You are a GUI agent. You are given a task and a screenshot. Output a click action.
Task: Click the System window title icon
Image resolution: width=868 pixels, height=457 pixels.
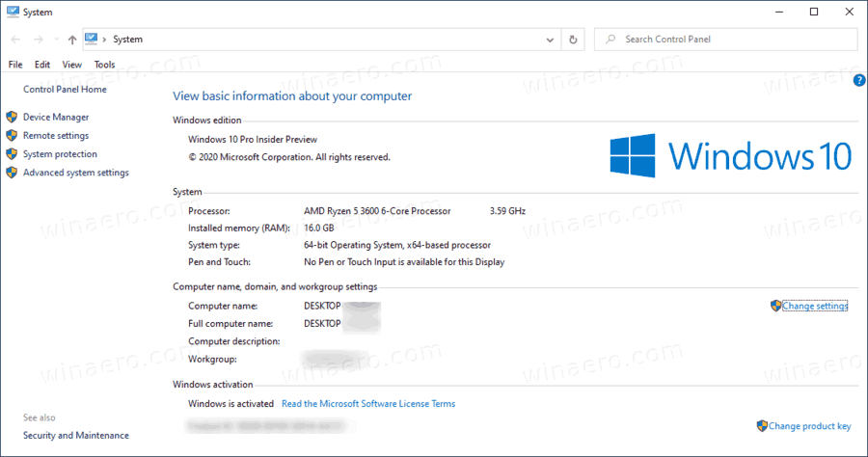coord(13,12)
